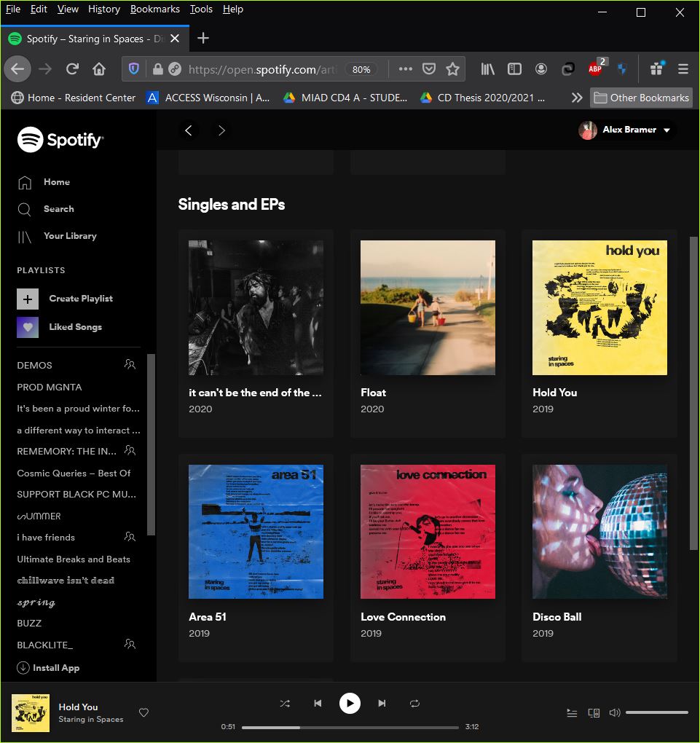Go to browser home page
The image size is (700, 743).
coord(99,69)
